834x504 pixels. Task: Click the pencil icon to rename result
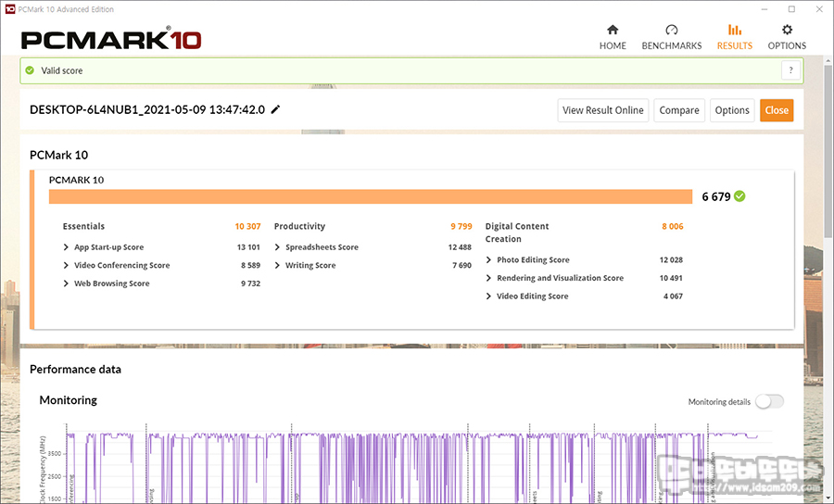tap(275, 109)
